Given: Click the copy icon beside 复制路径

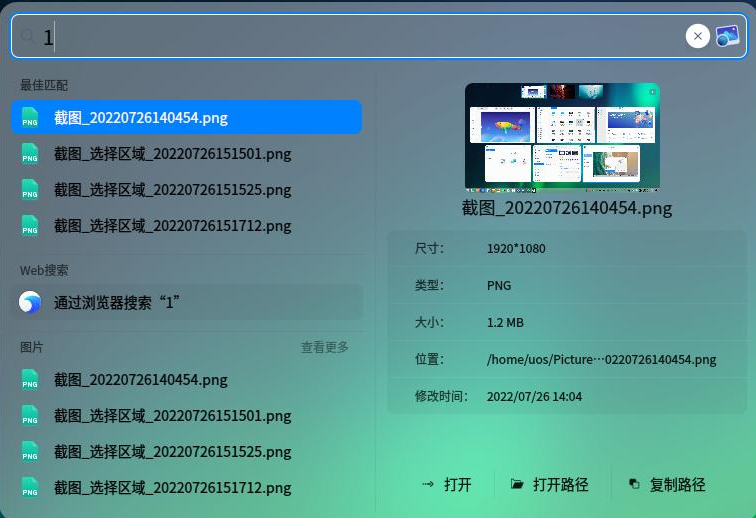Looking at the screenshot, I should (x=634, y=484).
